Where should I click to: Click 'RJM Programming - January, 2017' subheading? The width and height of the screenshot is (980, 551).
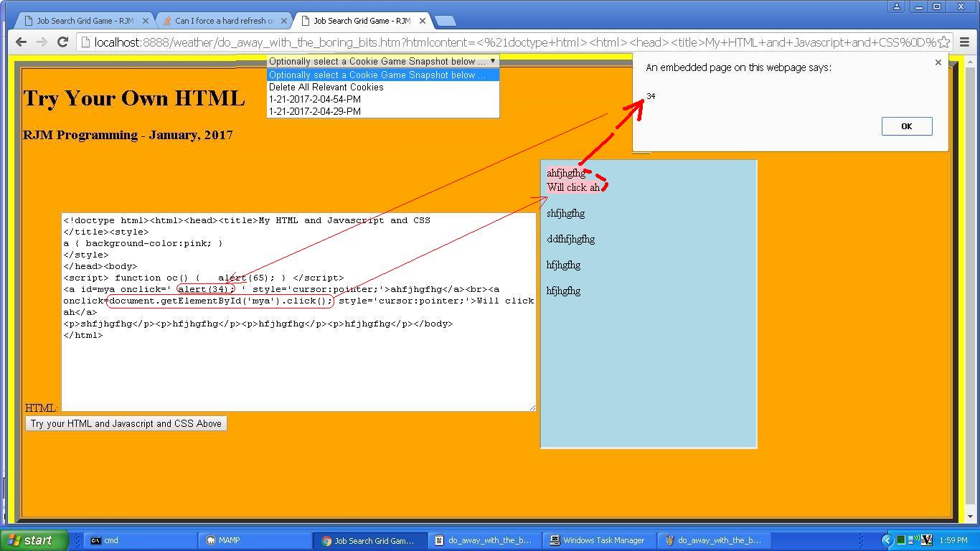128,135
